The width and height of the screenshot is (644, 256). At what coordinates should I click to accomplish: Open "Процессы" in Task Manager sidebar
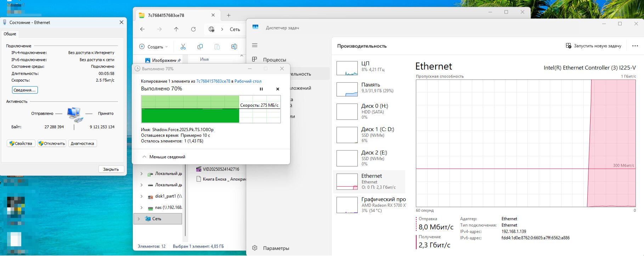click(x=274, y=60)
